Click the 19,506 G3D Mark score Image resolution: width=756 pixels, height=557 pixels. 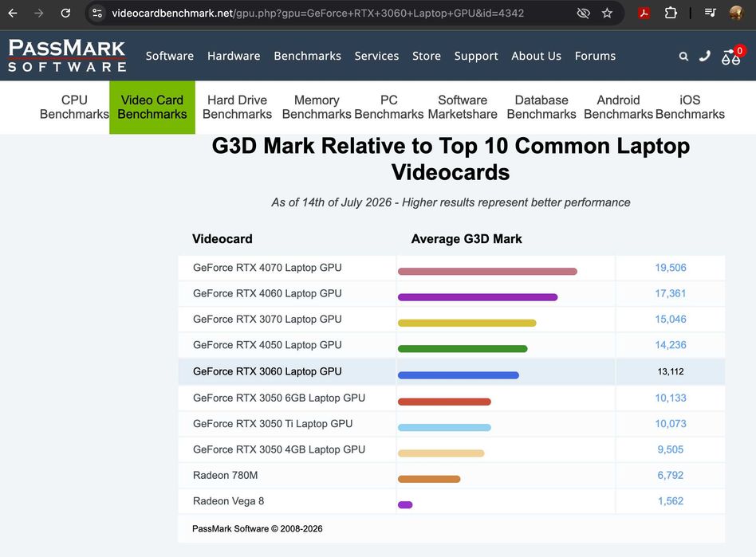(x=670, y=268)
